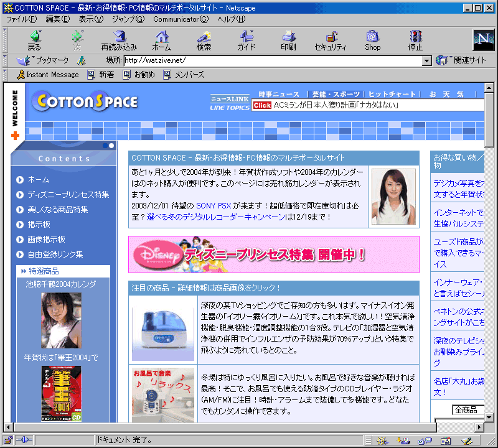Open 美しくなる商品特集 sidebar link
498x448 pixels.
57,210
